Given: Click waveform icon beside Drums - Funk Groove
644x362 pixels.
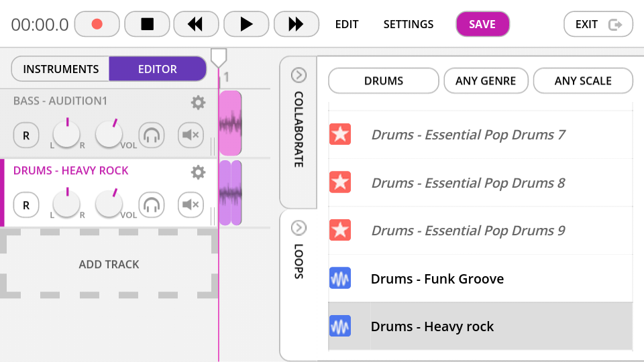Looking at the screenshot, I should (340, 278).
